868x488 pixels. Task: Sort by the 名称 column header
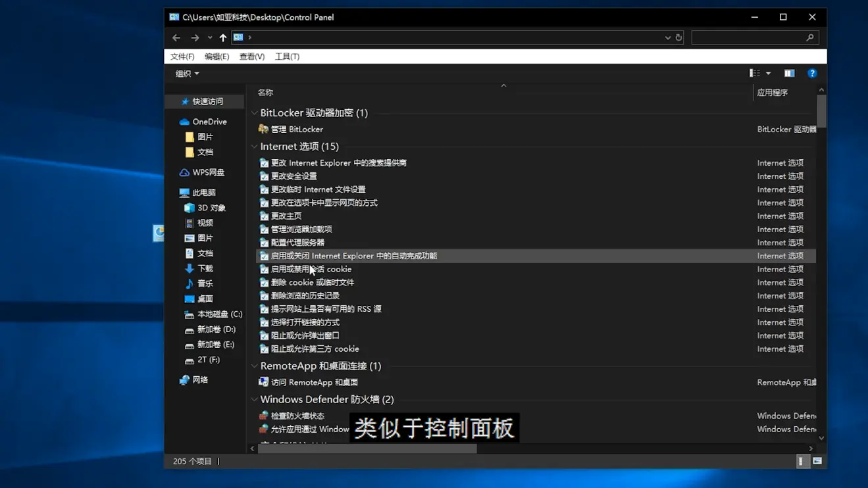click(x=265, y=93)
